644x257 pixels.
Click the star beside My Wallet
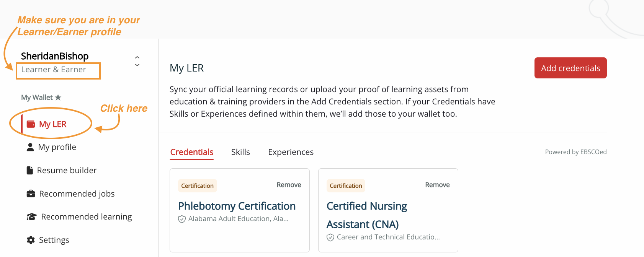pyautogui.click(x=58, y=98)
